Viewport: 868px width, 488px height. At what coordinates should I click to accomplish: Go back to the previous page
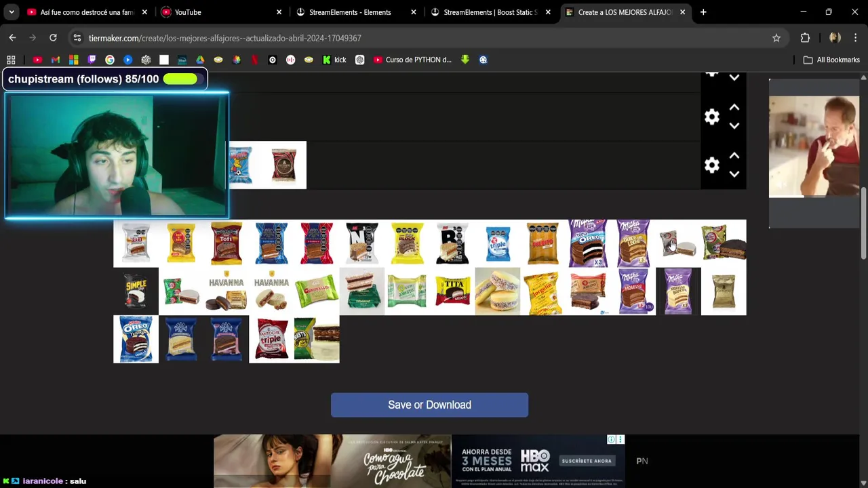click(12, 38)
